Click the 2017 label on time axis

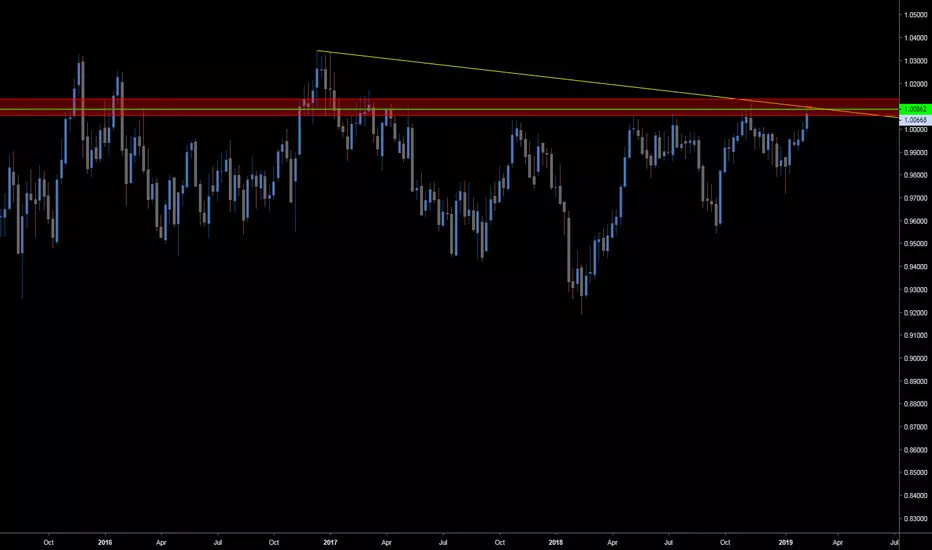coord(330,542)
